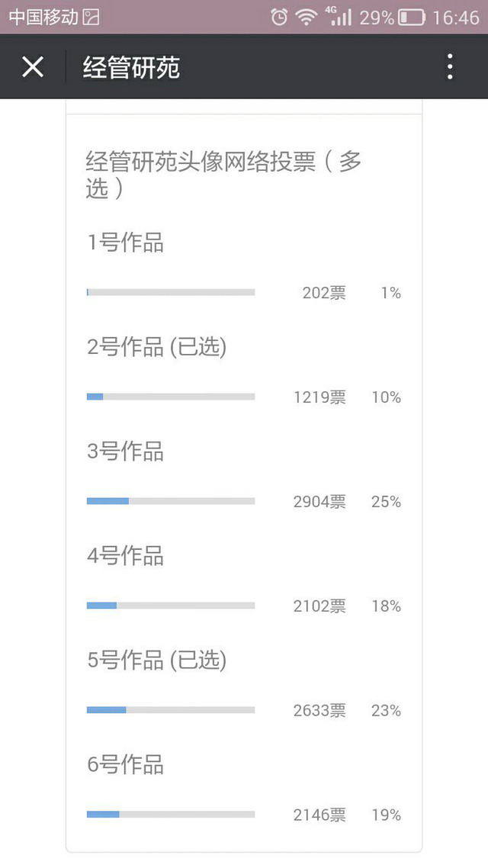
Task: Tap the Wi-Fi signal status icon
Action: coord(307,17)
